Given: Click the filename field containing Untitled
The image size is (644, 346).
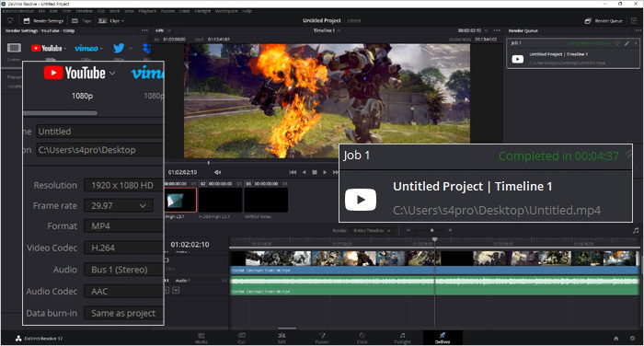Looking at the screenshot, I should click(99, 132).
